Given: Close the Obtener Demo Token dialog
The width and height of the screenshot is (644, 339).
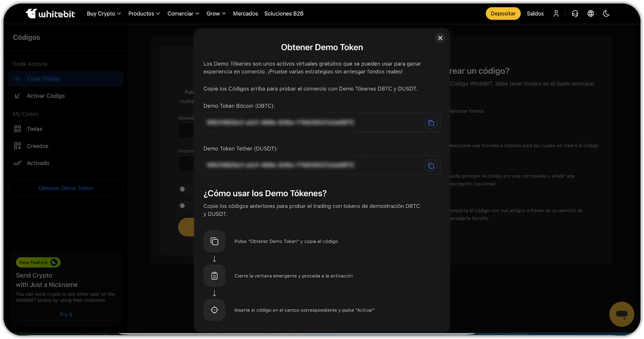Looking at the screenshot, I should click(440, 38).
